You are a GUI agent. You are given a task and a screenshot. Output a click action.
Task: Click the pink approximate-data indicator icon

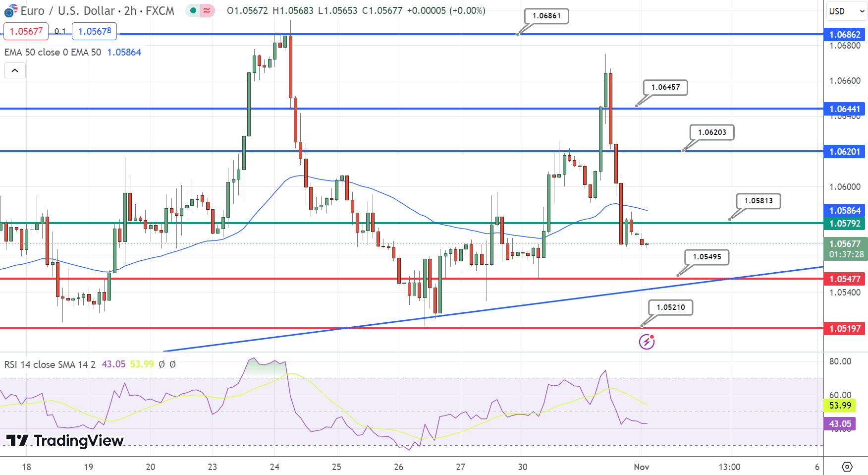click(207, 10)
